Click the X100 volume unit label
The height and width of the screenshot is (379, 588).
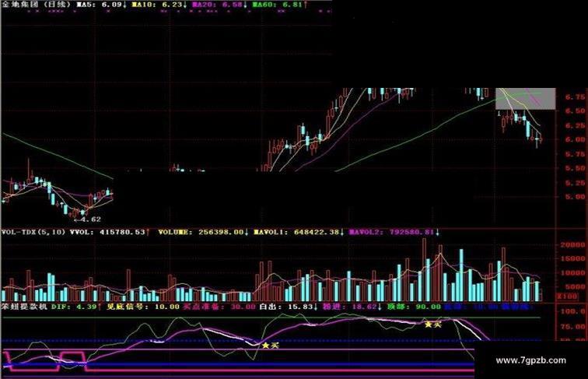pyautogui.click(x=567, y=296)
